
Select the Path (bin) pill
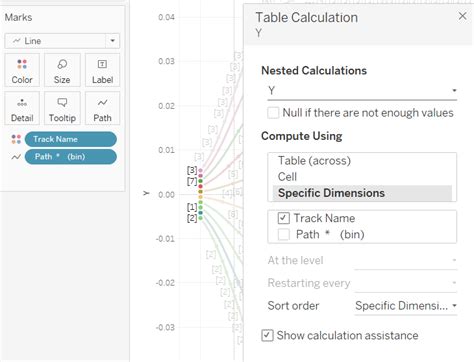pyautogui.click(x=71, y=157)
